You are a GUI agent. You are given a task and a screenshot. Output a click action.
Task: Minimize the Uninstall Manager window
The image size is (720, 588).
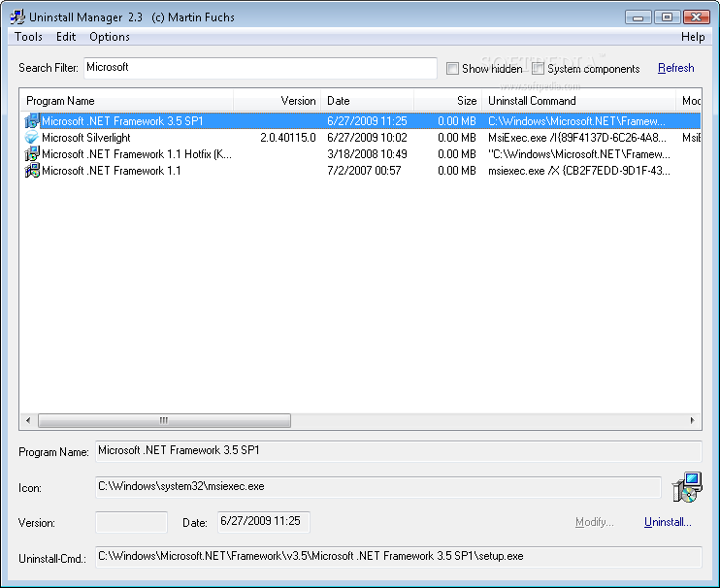click(x=638, y=17)
